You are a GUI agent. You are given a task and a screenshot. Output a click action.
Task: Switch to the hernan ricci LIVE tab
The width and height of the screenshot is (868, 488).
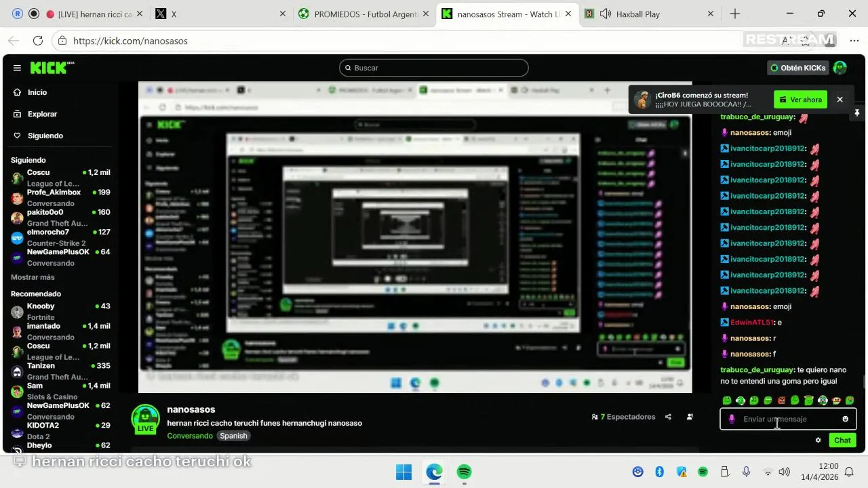pos(95,14)
